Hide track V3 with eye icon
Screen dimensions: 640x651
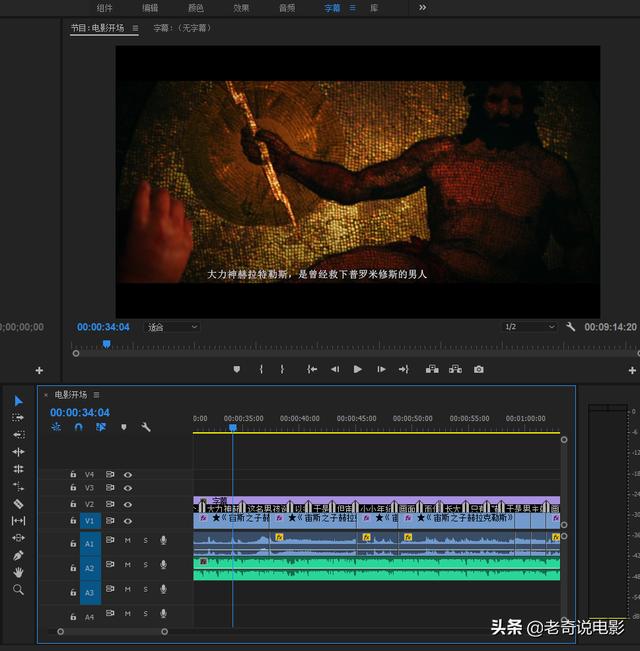tap(128, 488)
